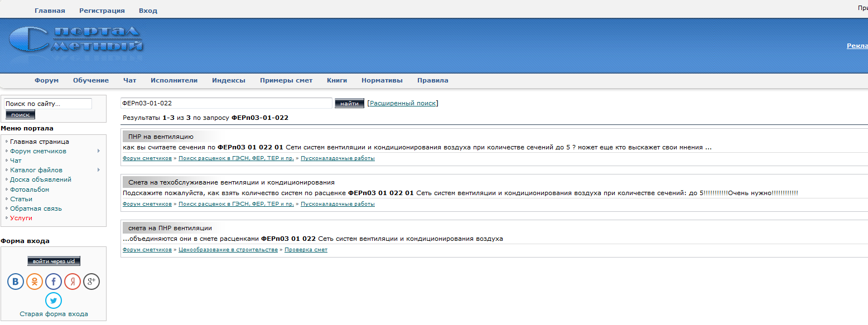The height and width of the screenshot is (325, 868).
Task: Open смета на ПНР вентиляции result
Action: coord(170,228)
